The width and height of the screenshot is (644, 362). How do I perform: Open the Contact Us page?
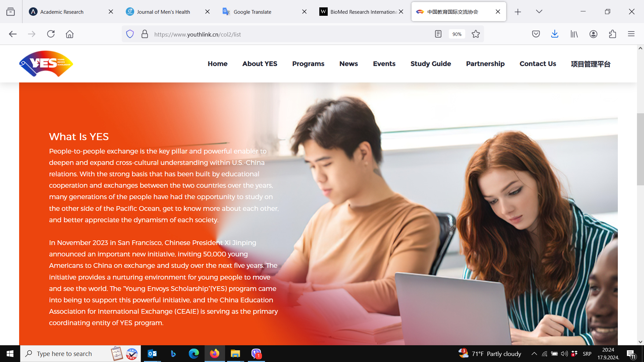point(538,64)
